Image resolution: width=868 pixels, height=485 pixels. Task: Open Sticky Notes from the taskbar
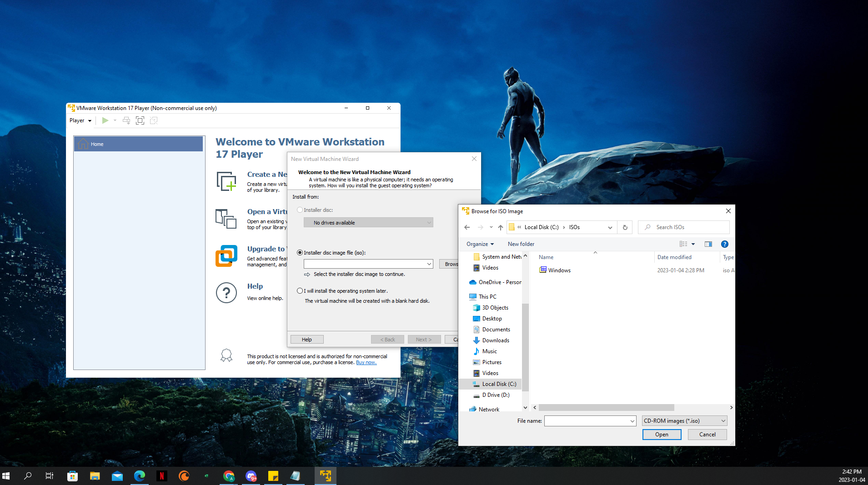pyautogui.click(x=273, y=476)
